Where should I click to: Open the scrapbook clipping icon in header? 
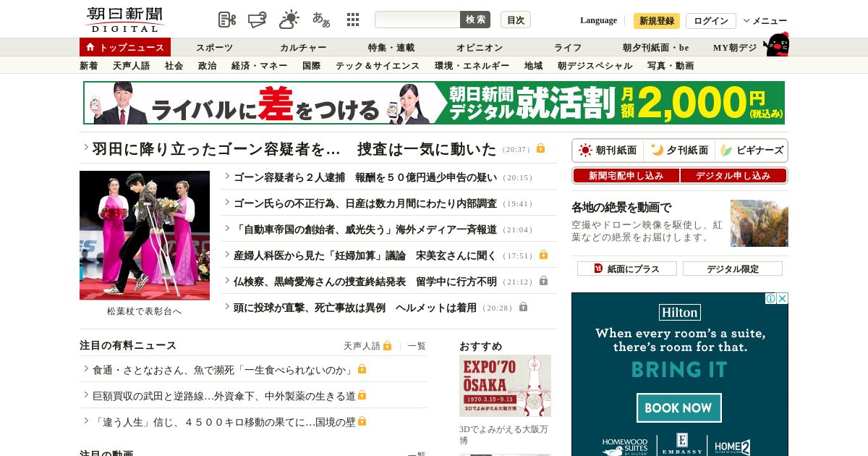(x=227, y=20)
